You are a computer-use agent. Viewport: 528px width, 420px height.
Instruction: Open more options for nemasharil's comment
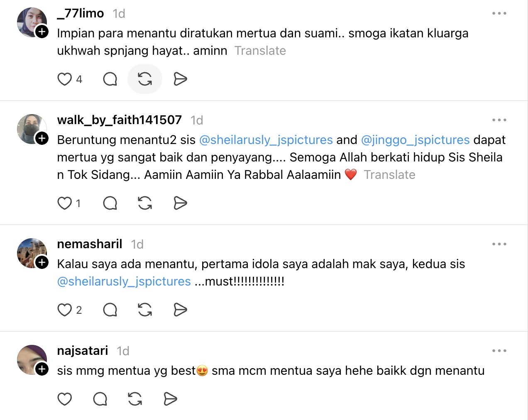499,244
